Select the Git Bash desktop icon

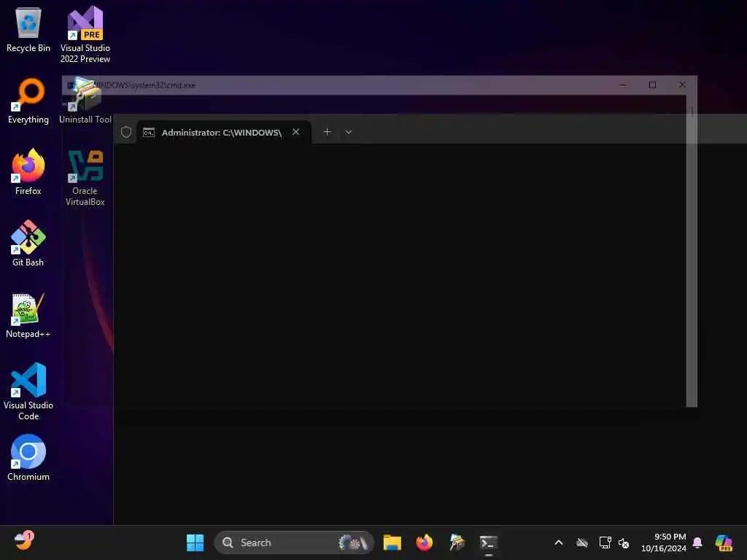[x=28, y=244]
